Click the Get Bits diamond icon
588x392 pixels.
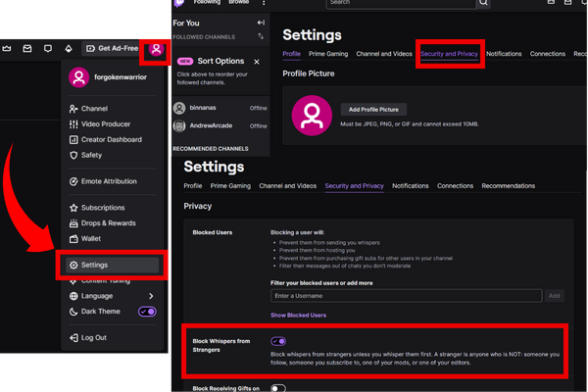click(69, 48)
